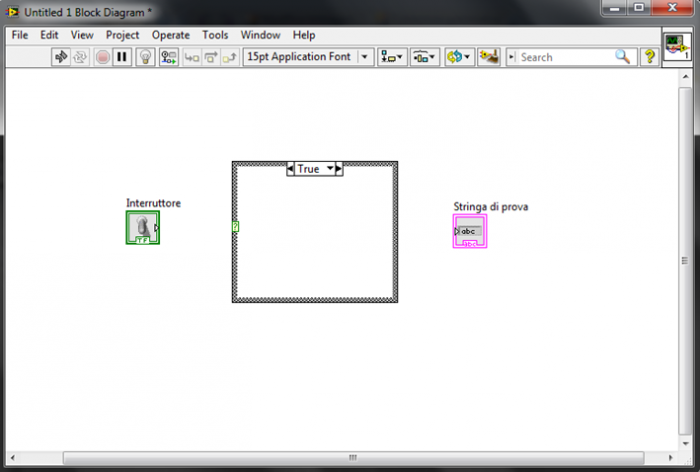
Task: Click the Pause button in toolbar
Action: click(x=122, y=57)
